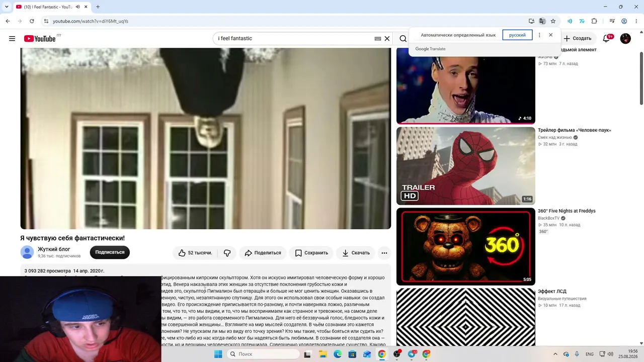Open the Windows Start menu
Image resolution: width=644 pixels, height=362 pixels.
pyautogui.click(x=218, y=354)
